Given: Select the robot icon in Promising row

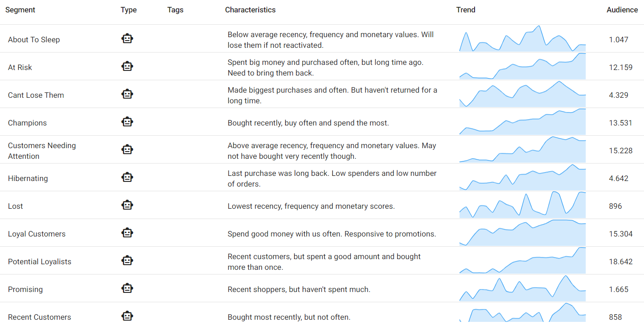Looking at the screenshot, I should pos(127,289).
